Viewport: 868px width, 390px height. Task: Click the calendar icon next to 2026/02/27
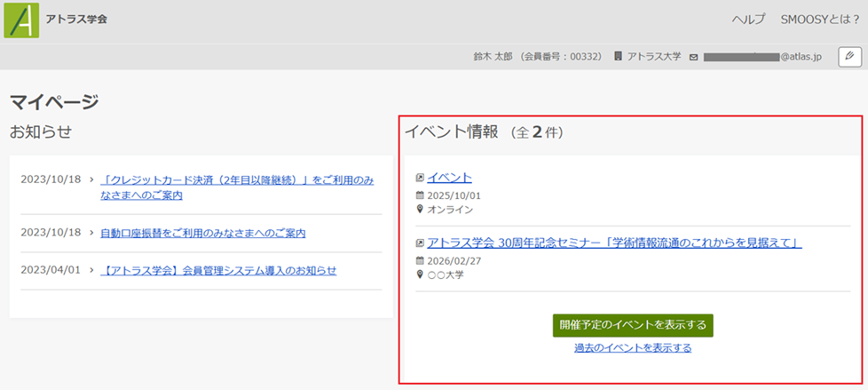(419, 261)
